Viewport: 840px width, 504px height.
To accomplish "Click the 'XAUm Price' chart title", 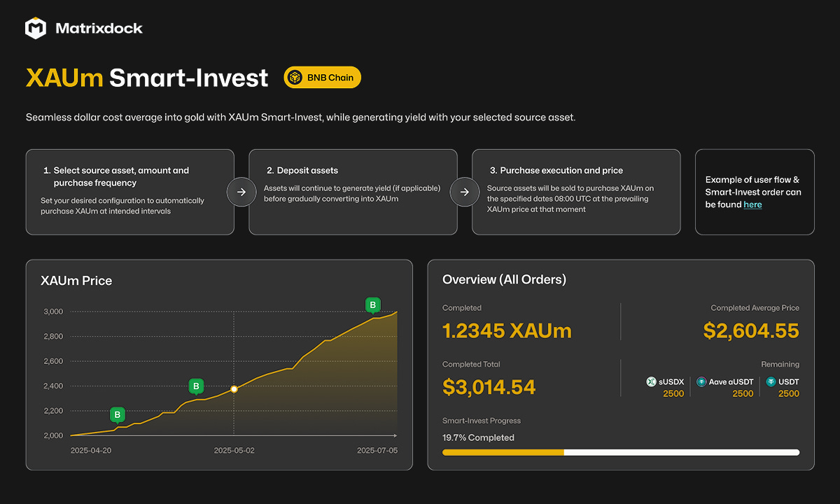I will pyautogui.click(x=76, y=281).
